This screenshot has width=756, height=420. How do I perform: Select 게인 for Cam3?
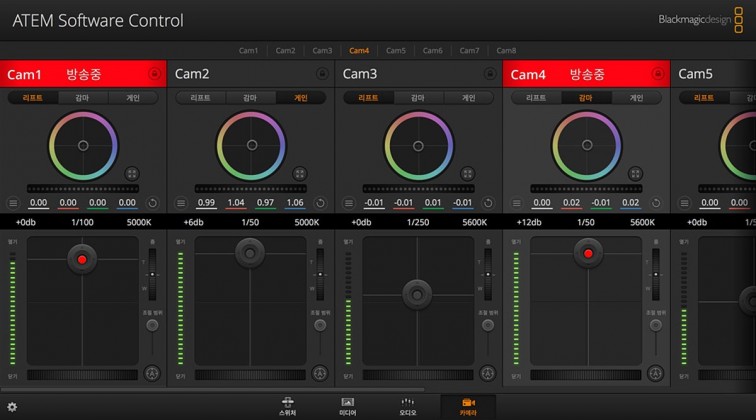click(x=469, y=98)
